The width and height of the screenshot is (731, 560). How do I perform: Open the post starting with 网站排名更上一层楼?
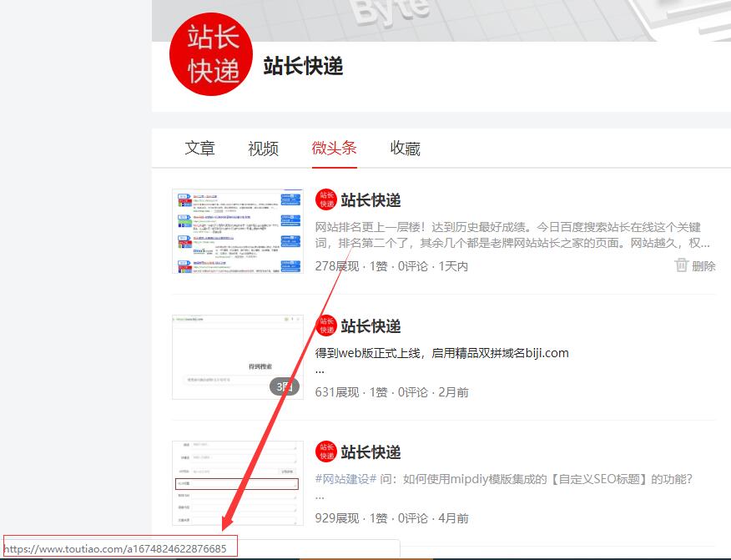pyautogui.click(x=512, y=235)
